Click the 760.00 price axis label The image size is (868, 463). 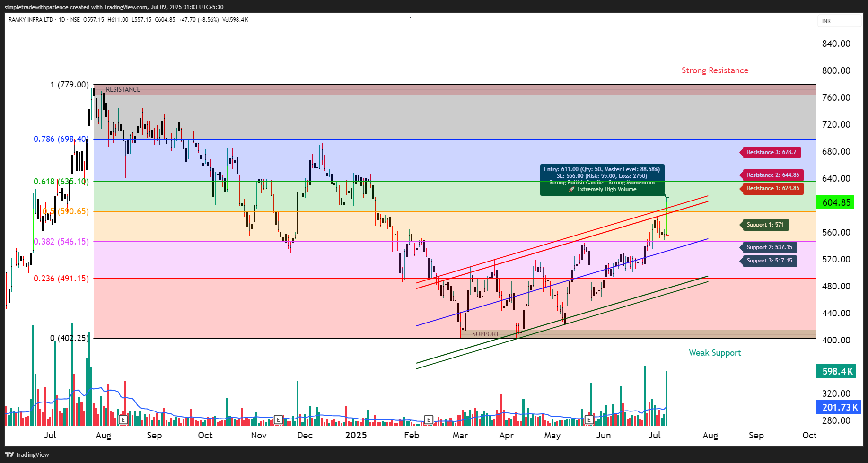(x=836, y=97)
